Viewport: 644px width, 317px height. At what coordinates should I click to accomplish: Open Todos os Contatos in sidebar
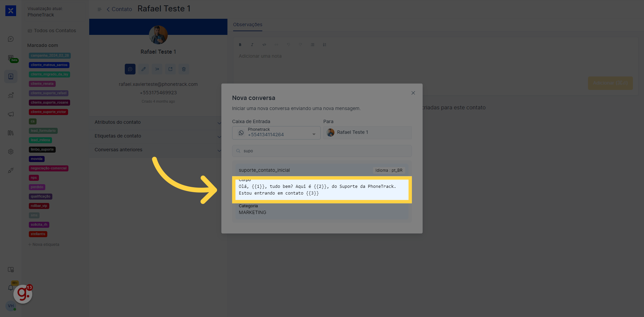coord(52,31)
